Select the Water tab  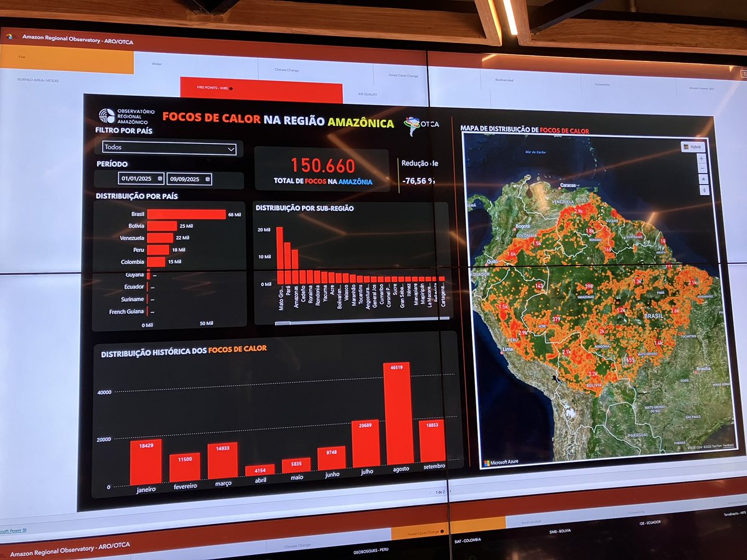tap(157, 63)
